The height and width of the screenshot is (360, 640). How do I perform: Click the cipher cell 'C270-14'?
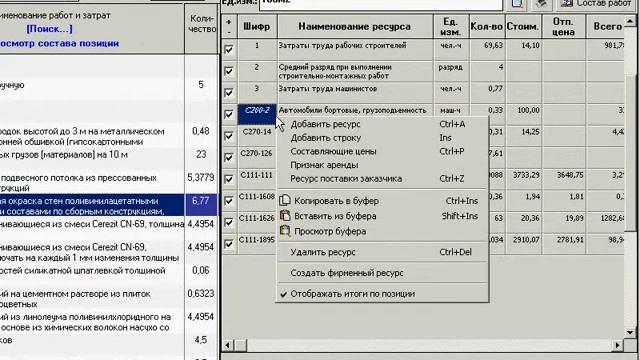pos(257,136)
